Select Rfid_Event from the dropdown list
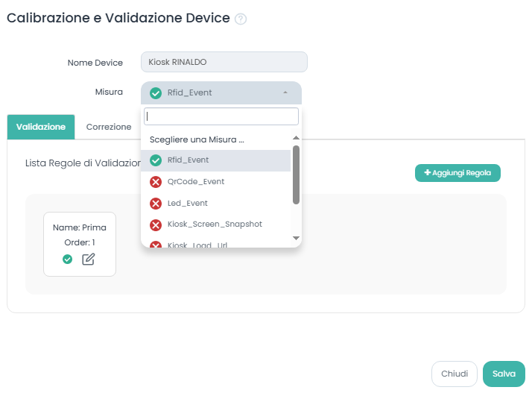The height and width of the screenshot is (393, 532). point(188,160)
